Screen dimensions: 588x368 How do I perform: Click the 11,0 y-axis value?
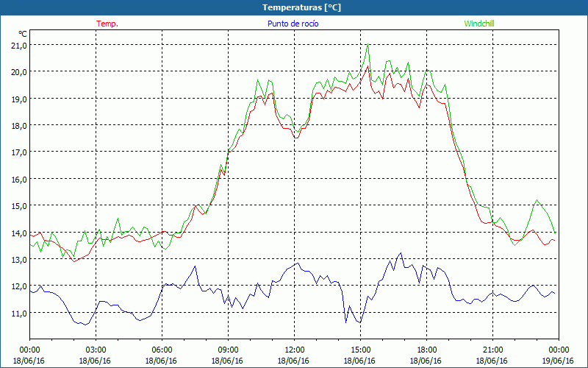point(20,314)
